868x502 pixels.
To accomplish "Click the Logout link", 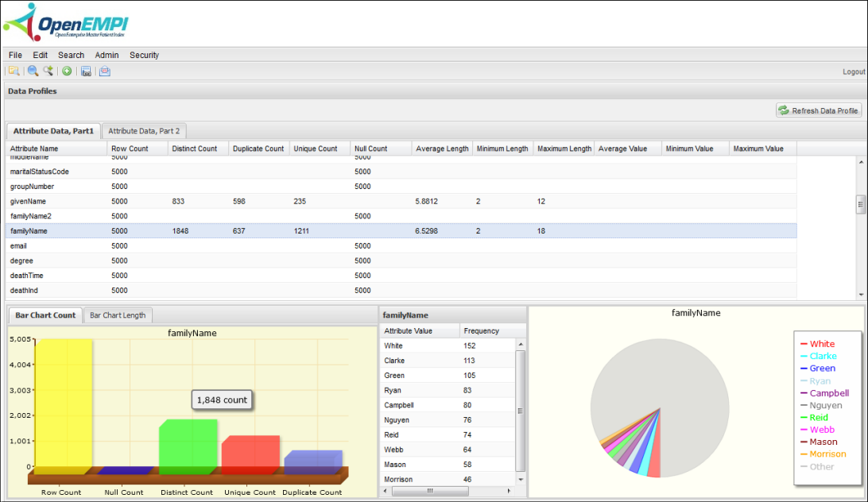I will click(854, 72).
